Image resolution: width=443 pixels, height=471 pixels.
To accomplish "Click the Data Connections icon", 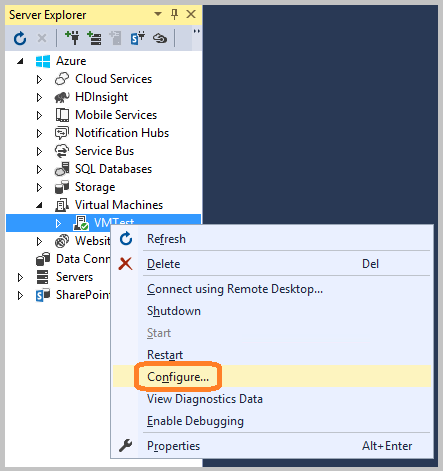I will [x=43, y=259].
